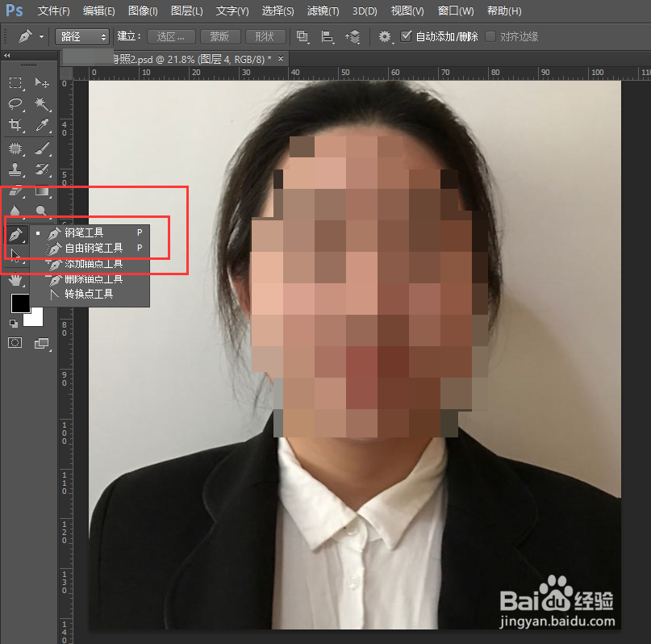Select the Dodge tool
651x644 pixels.
click(41, 211)
